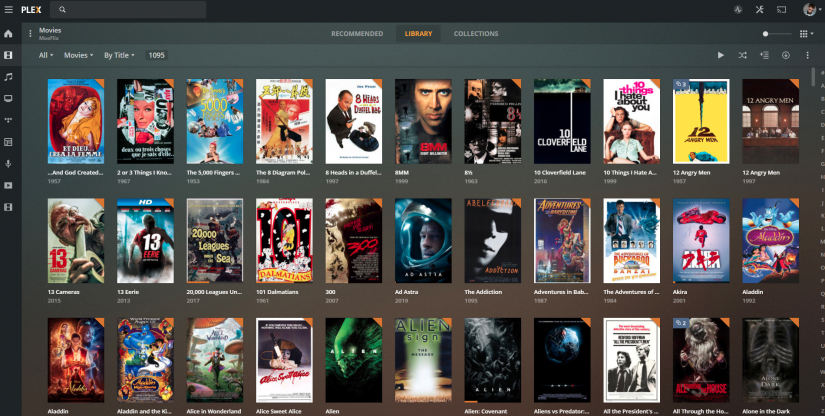Click the Cast to device icon

pyautogui.click(x=781, y=9)
